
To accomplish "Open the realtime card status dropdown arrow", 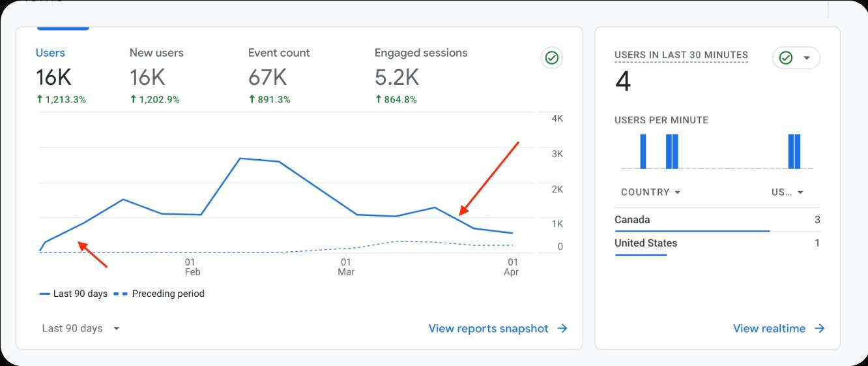I will pos(807,58).
